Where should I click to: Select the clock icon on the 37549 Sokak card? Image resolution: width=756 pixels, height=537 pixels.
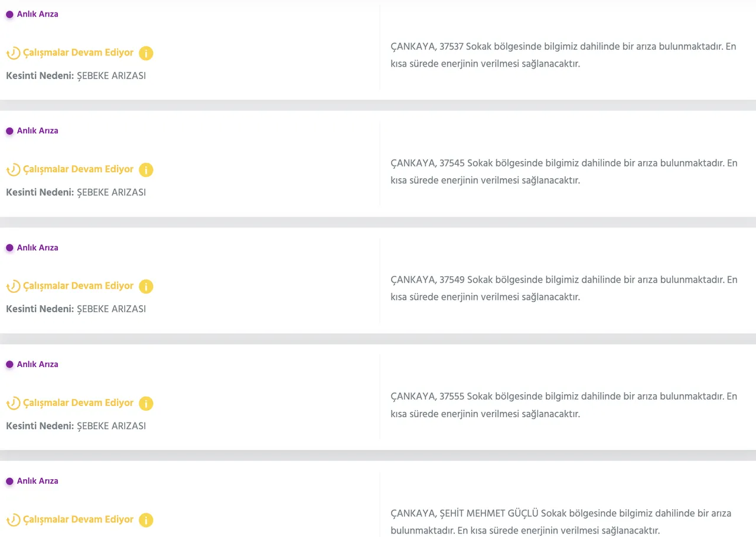13,287
